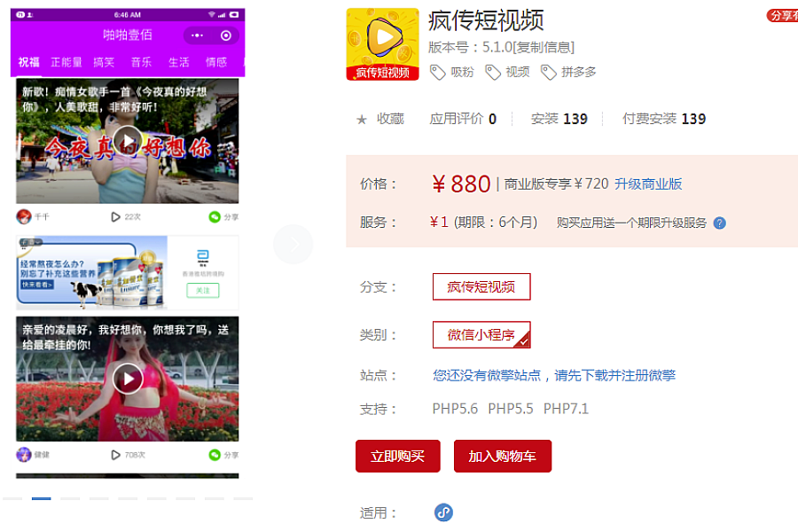
Task: Open the service help question mark icon
Action: coord(719,223)
